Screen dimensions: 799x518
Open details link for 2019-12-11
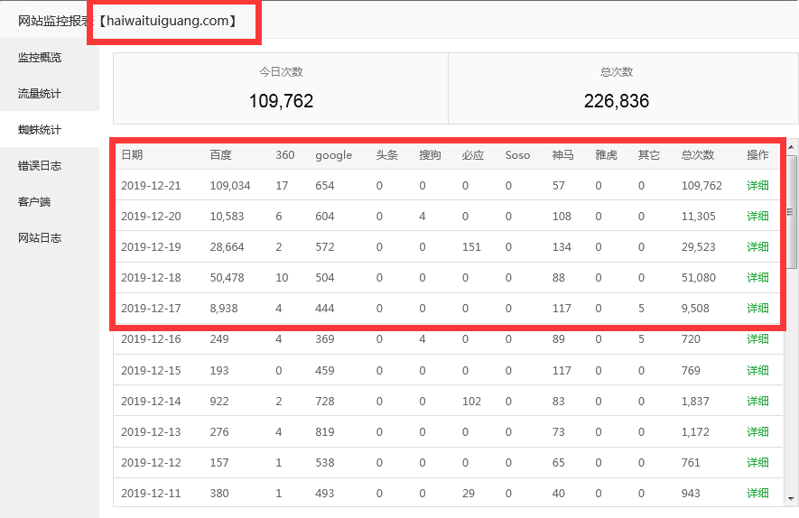point(758,493)
